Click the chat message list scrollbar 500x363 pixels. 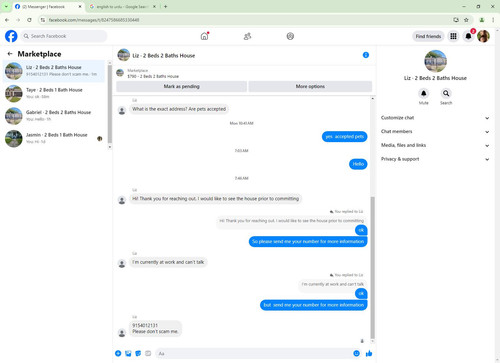372,267
